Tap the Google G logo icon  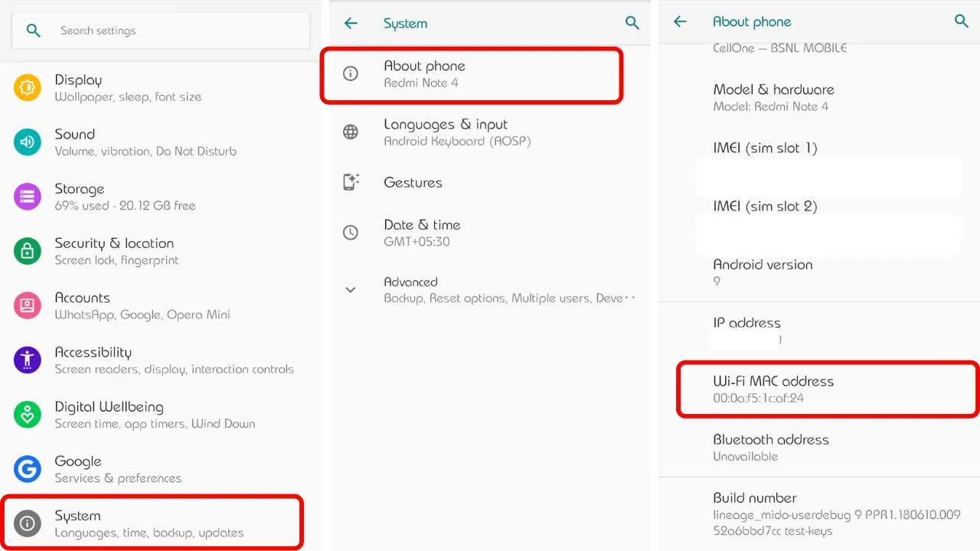[x=28, y=469]
